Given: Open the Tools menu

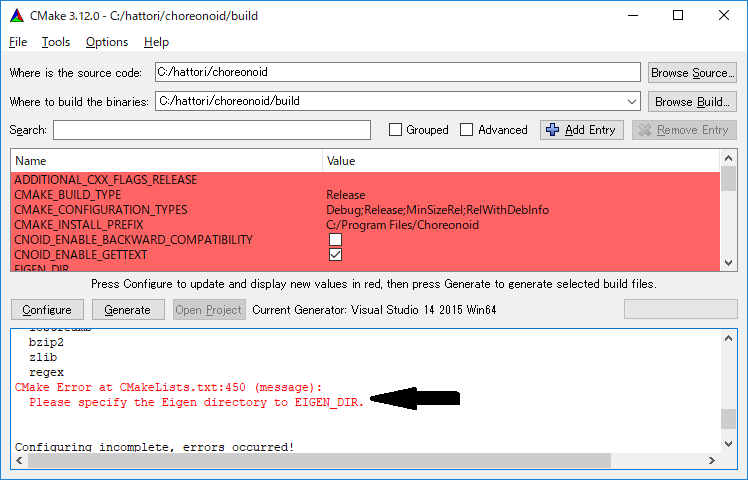Looking at the screenshot, I should tap(56, 42).
